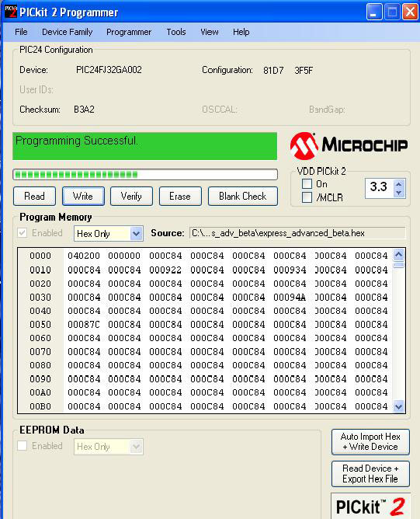
Task: Open EEPROM Data Hex Only dropdown
Action: 136,447
